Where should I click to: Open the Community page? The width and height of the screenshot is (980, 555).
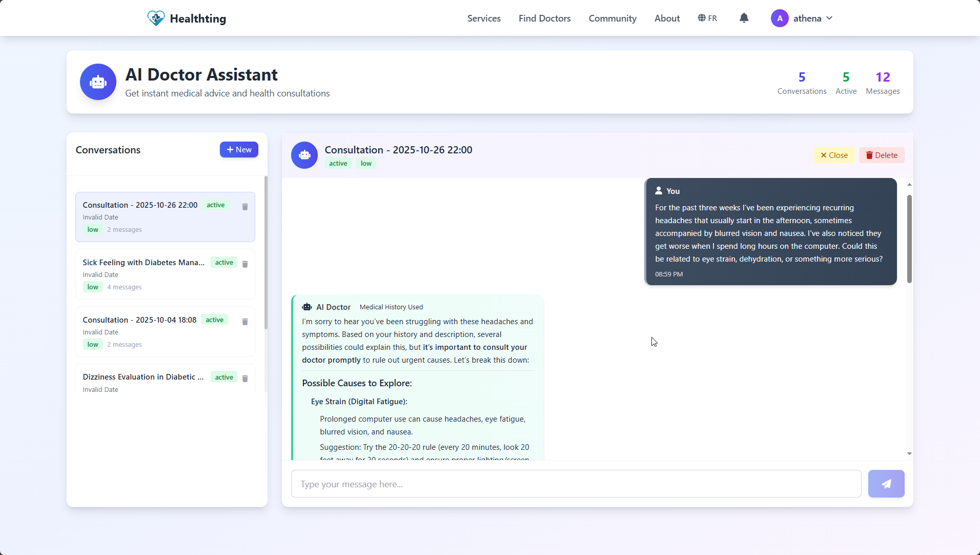[x=612, y=18]
